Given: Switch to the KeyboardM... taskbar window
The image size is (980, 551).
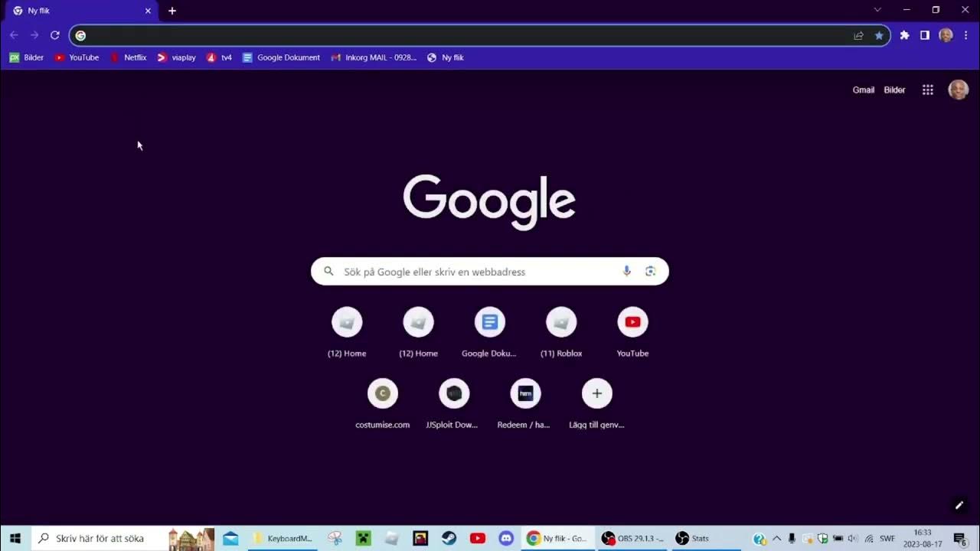Looking at the screenshot, I should tap(283, 538).
